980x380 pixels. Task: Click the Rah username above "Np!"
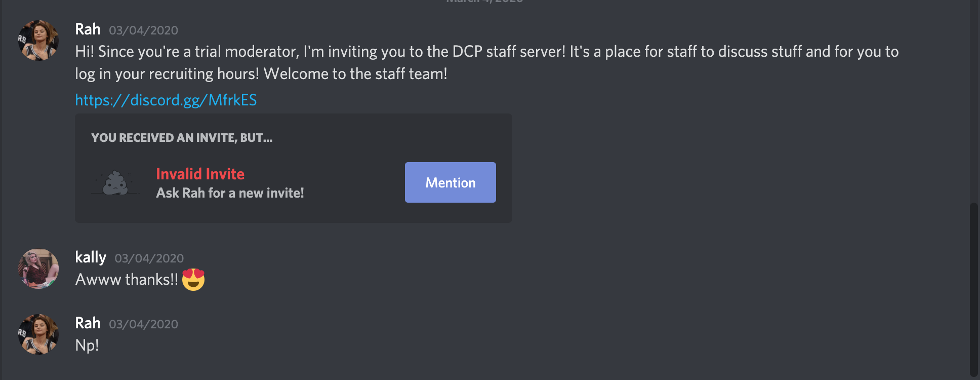pos(88,323)
